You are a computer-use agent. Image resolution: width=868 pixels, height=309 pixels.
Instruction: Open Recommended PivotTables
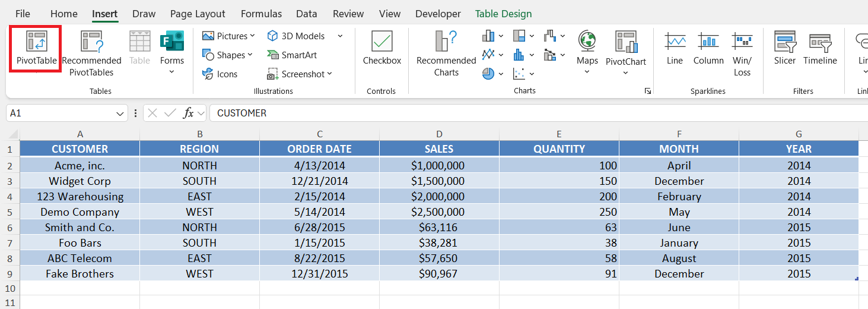91,53
